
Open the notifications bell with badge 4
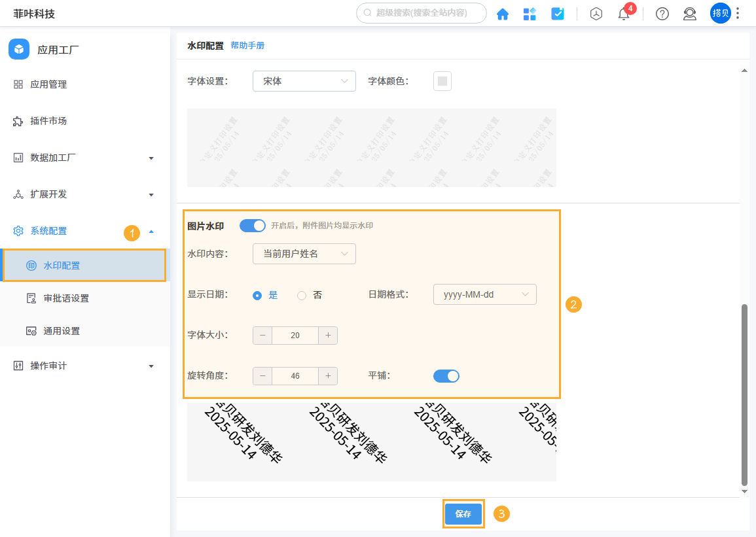coord(623,13)
